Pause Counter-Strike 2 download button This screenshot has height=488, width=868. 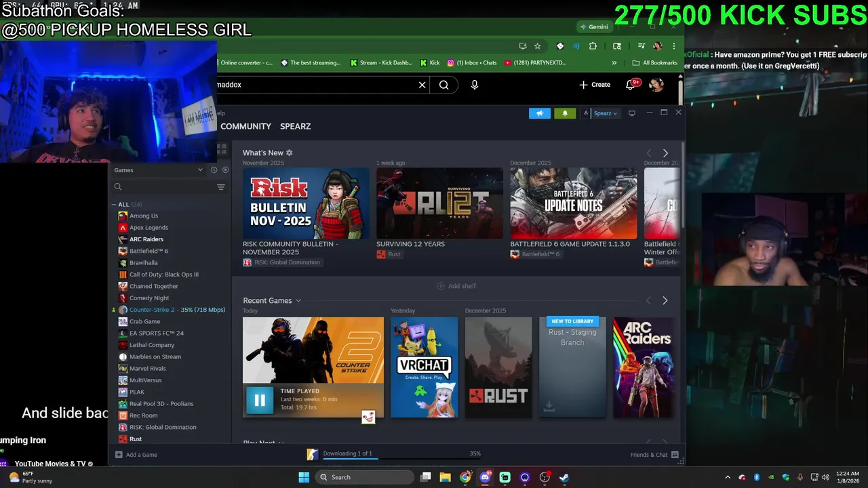260,400
